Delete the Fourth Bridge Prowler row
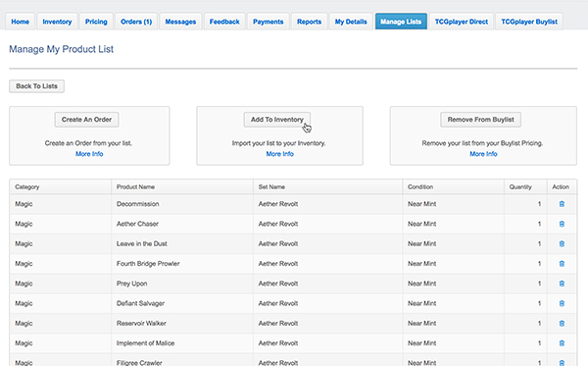The height and width of the screenshot is (366, 588). (562, 264)
